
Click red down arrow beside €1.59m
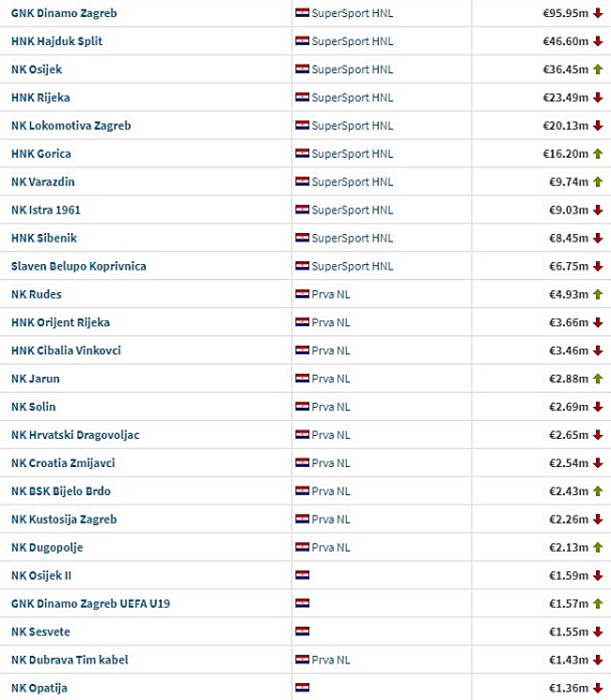[598, 575]
